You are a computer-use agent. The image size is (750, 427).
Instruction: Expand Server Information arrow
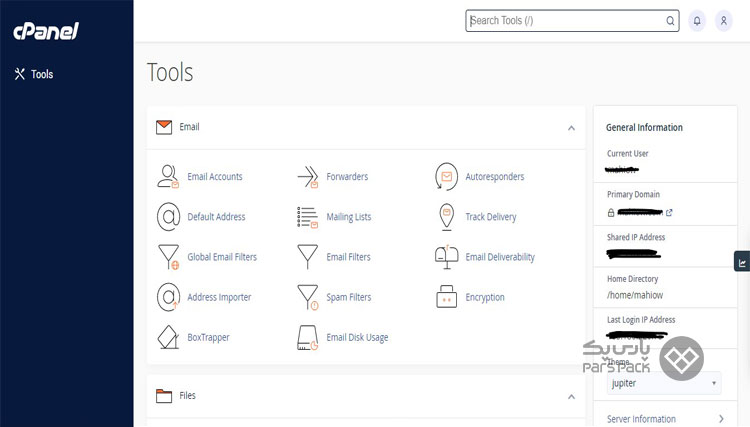click(721, 419)
